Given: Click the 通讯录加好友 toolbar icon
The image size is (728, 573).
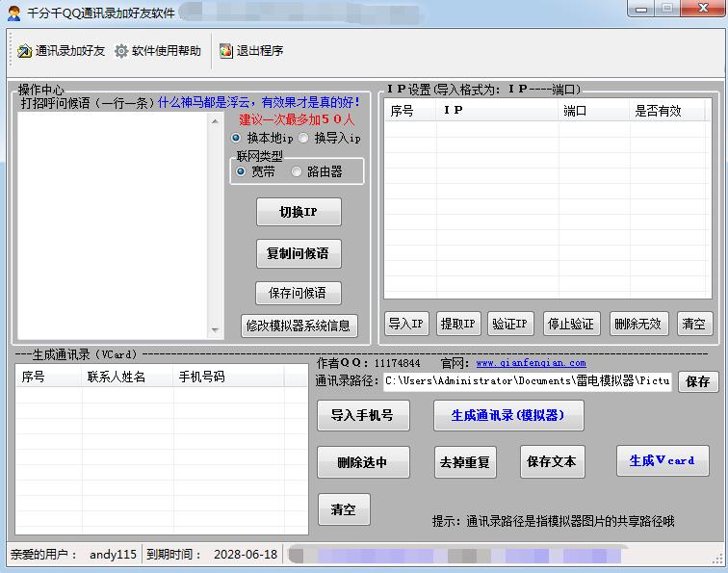Looking at the screenshot, I should 24,51.
